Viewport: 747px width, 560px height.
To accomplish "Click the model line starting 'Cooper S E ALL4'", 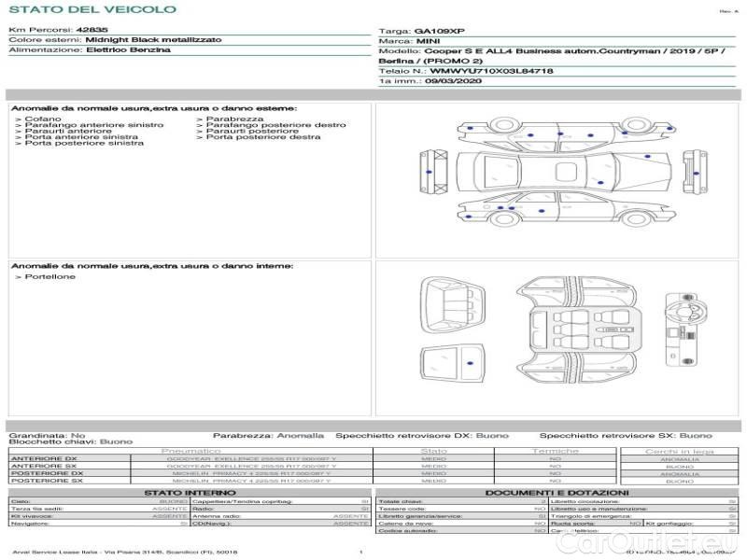I will pyautogui.click(x=574, y=51).
